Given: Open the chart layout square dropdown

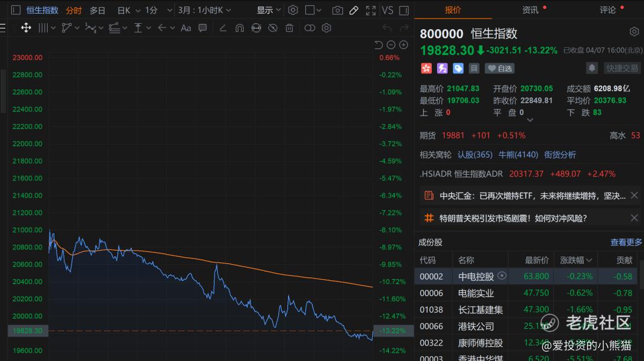Looking at the screenshot, I should tap(313, 10).
